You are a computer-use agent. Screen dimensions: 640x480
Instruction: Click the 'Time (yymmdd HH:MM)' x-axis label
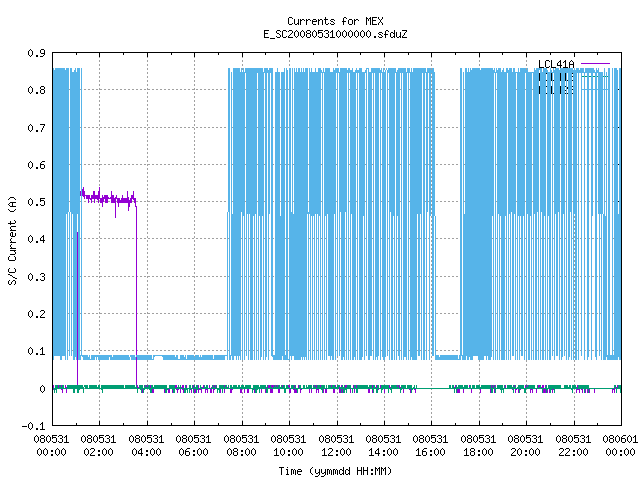335,471
